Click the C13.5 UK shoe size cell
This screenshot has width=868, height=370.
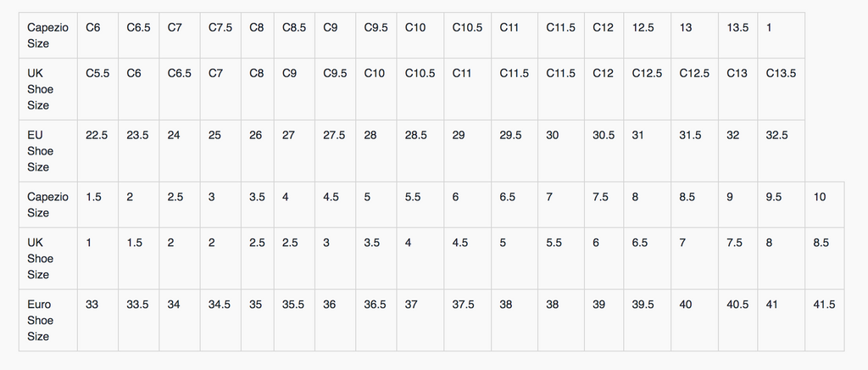click(x=781, y=74)
